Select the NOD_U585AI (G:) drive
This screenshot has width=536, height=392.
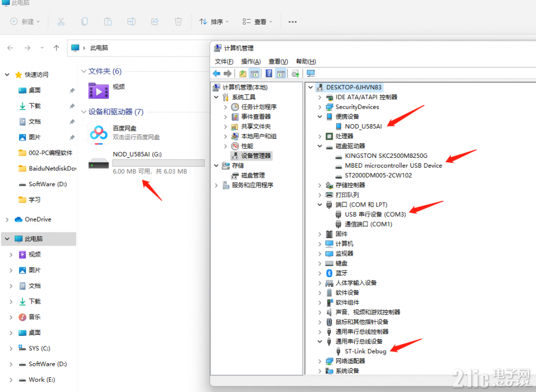pyautogui.click(x=146, y=162)
